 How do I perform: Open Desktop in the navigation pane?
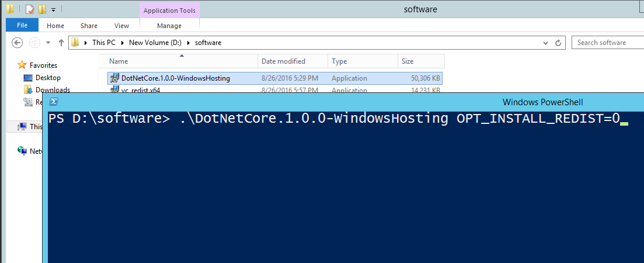pyautogui.click(x=48, y=78)
